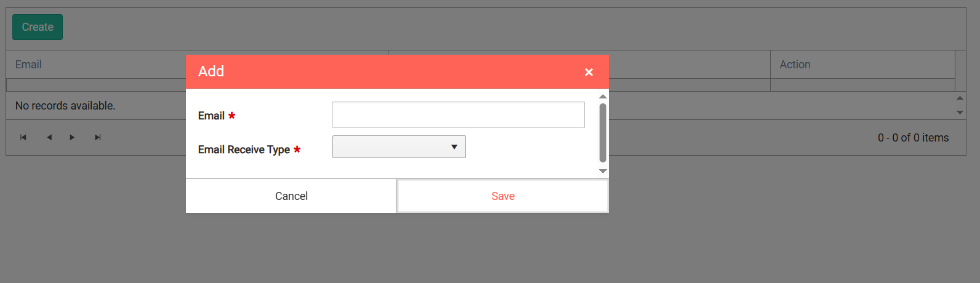Screen dimensions: 980x283
Task: Click the dialog scrollbar down arrow
Action: (603, 171)
